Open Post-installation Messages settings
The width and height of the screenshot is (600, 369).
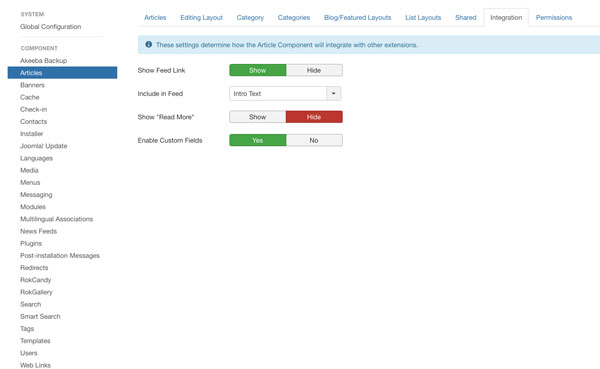pos(60,255)
